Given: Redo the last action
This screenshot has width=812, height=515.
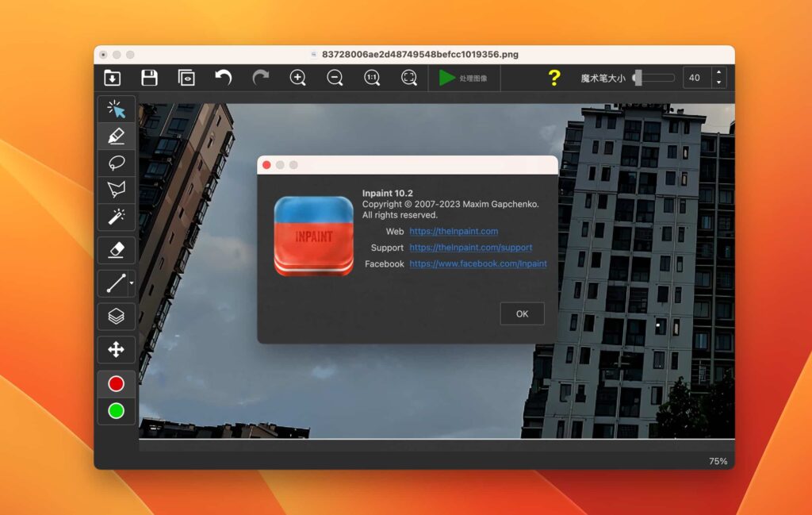Looking at the screenshot, I should [260, 78].
